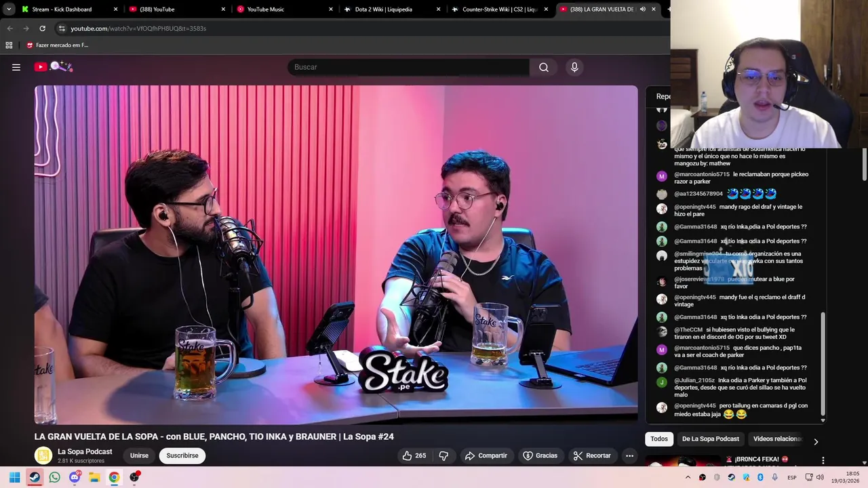Close the YouTube Music tab
This screenshot has width=868, height=488.
point(331,9)
